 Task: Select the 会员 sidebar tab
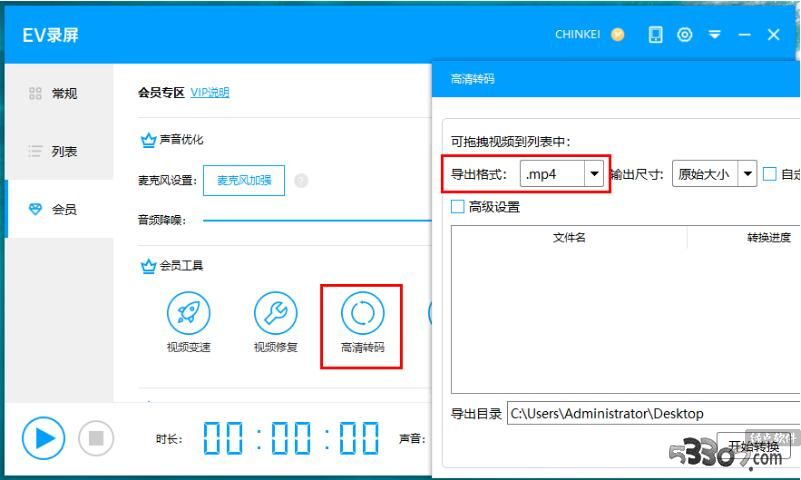[x=59, y=209]
